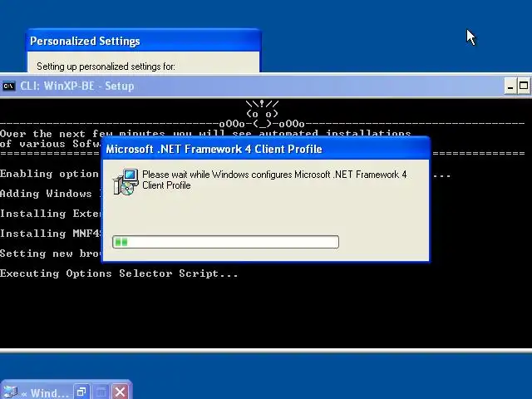The height and width of the screenshot is (399, 532).
Task: Click the icon of minimized Wind... window
Action: point(10,392)
